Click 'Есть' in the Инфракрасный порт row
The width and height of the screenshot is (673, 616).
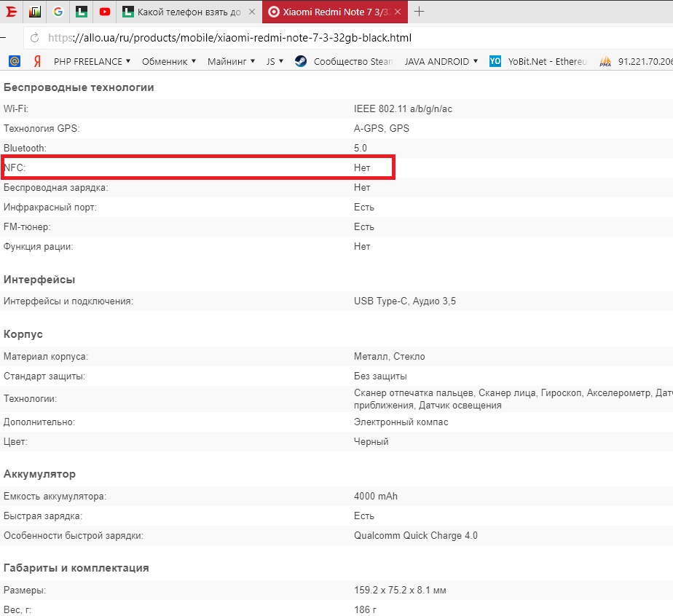364,208
